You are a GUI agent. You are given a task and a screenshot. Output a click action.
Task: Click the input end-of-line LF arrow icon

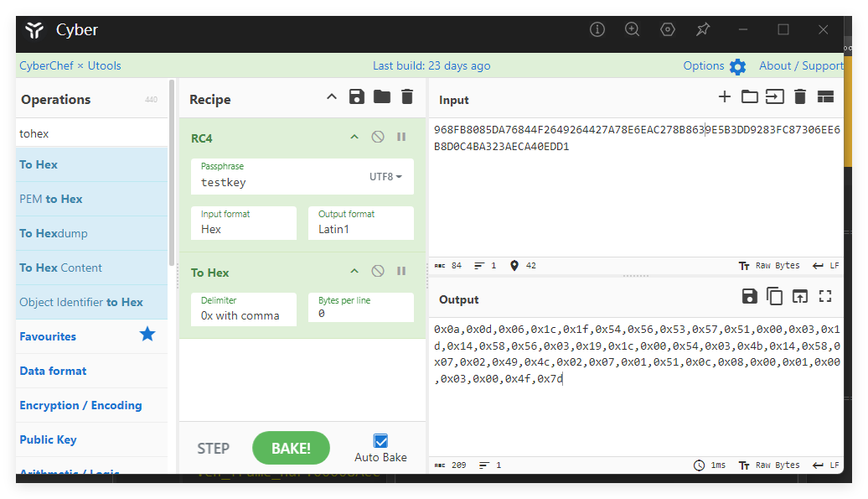pyautogui.click(x=818, y=266)
